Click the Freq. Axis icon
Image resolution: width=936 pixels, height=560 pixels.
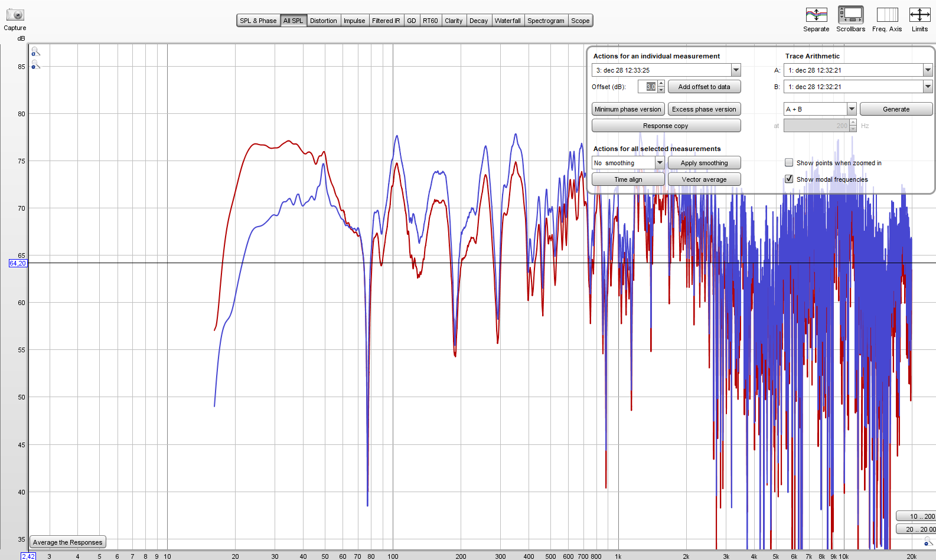coord(887,15)
